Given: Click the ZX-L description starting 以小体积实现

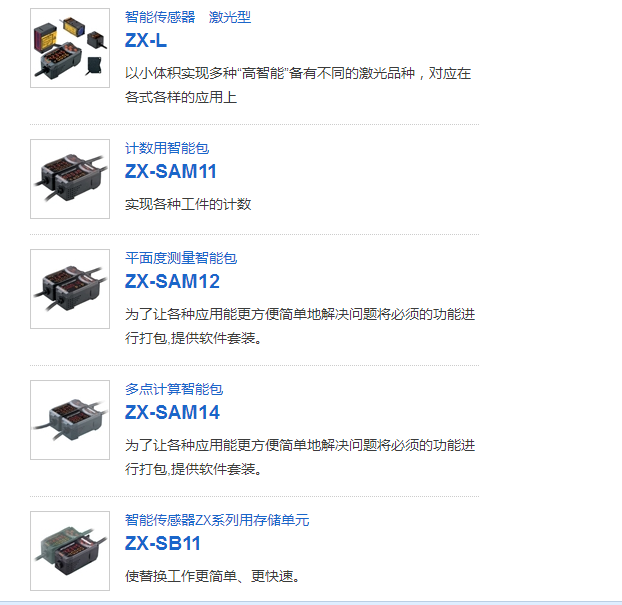Looking at the screenshot, I should [x=298, y=85].
